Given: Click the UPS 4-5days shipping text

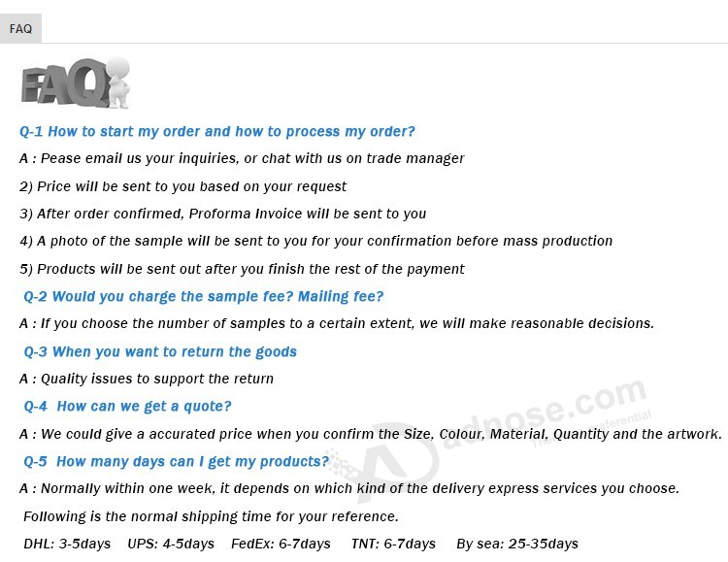Looking at the screenshot, I should [x=171, y=544].
